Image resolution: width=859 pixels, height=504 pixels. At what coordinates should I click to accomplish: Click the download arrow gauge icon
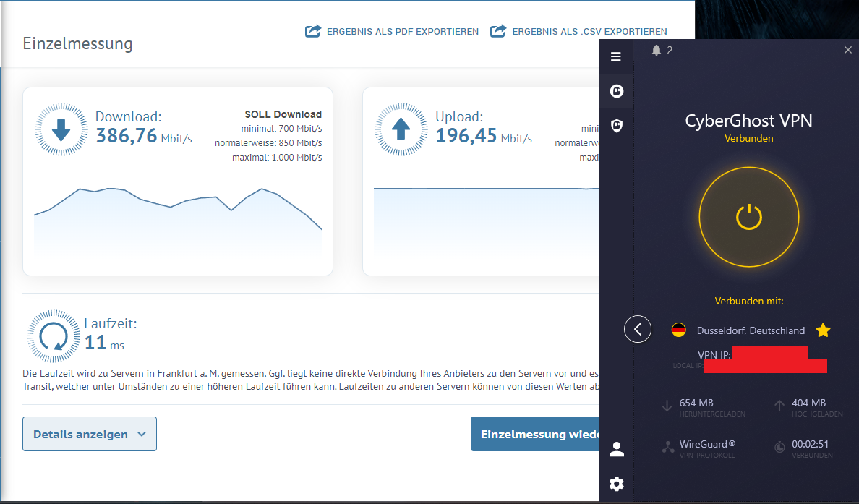pos(61,130)
